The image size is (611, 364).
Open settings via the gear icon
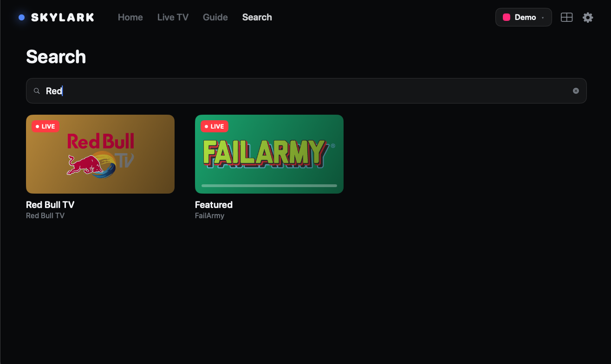pyautogui.click(x=588, y=18)
